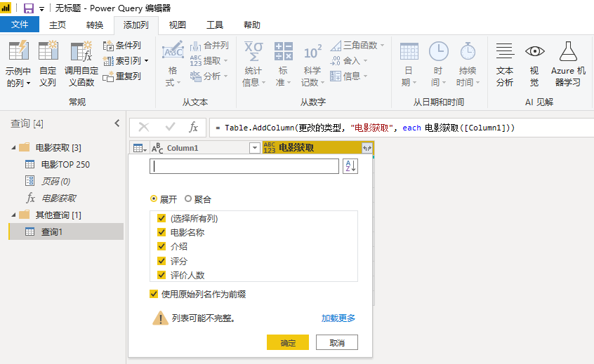The image size is (594, 364).
Task: Click the 加载更多 link
Action: point(338,318)
